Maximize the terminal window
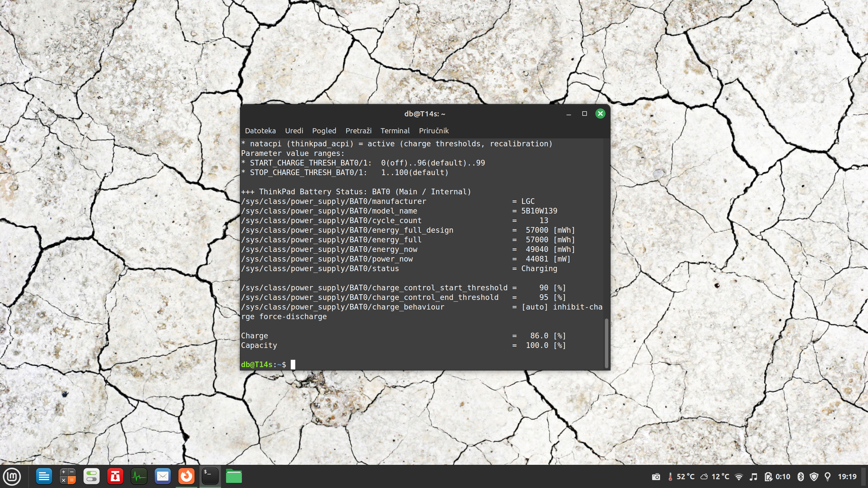 [585, 114]
